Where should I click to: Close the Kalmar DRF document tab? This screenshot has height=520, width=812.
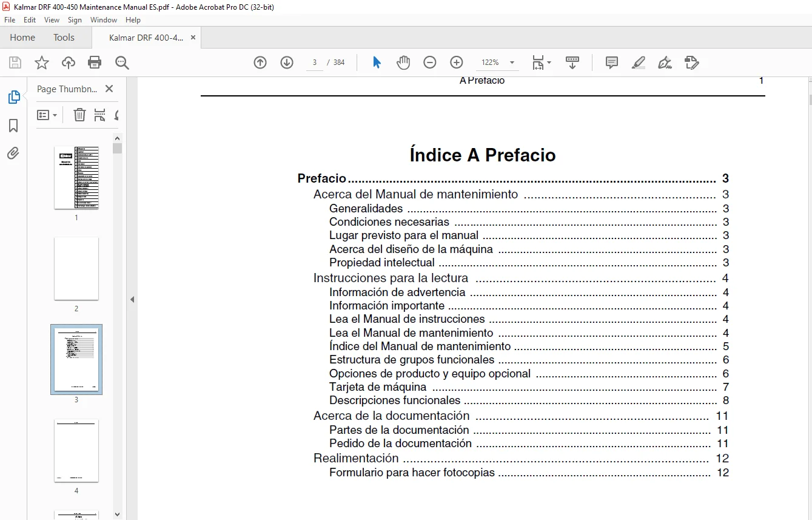(193, 38)
